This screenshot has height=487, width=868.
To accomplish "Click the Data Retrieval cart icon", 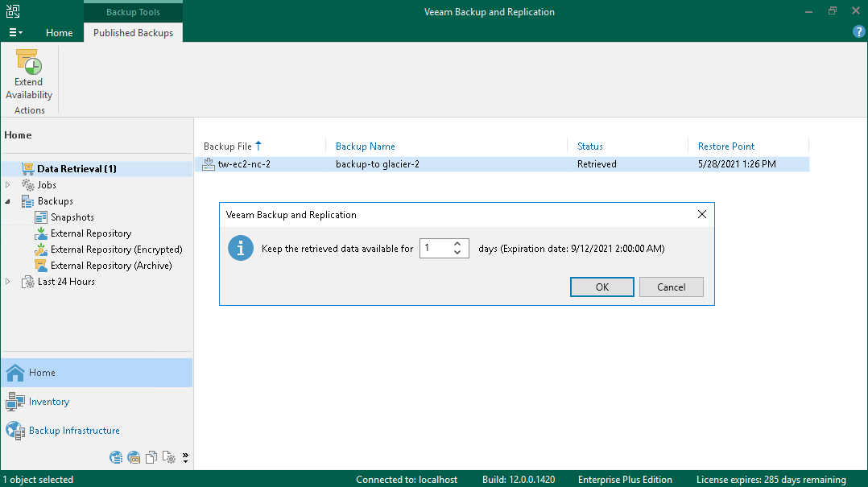I will coord(27,169).
